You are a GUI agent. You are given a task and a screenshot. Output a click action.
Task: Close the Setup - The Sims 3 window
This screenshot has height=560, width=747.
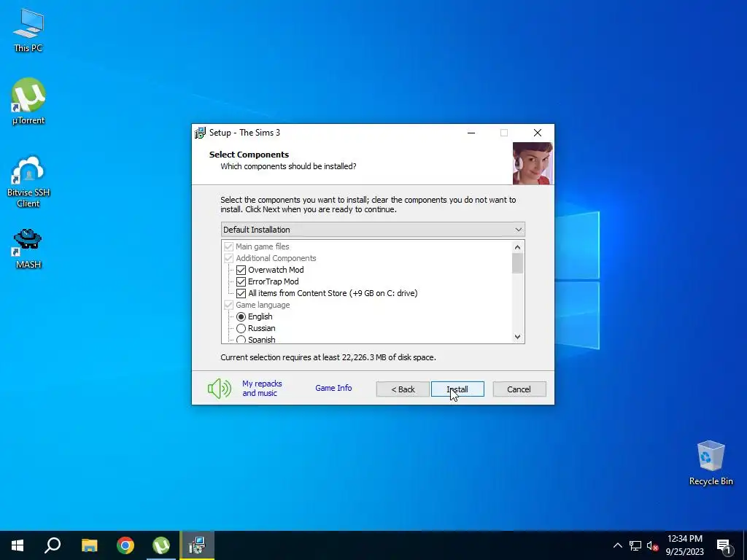click(x=538, y=133)
